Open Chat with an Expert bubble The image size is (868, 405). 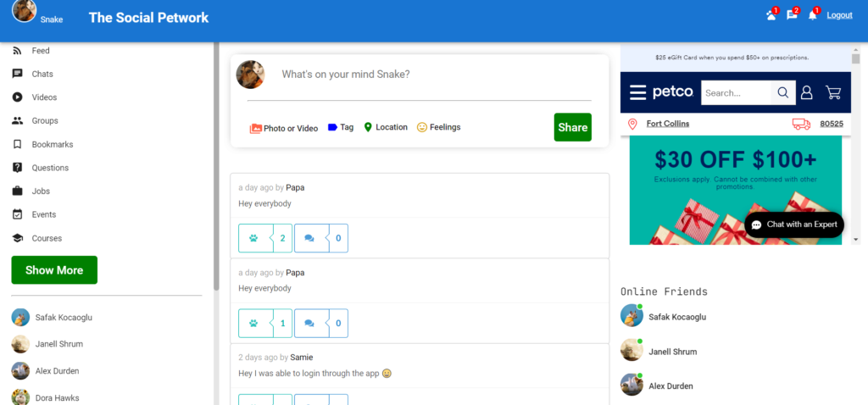794,225
